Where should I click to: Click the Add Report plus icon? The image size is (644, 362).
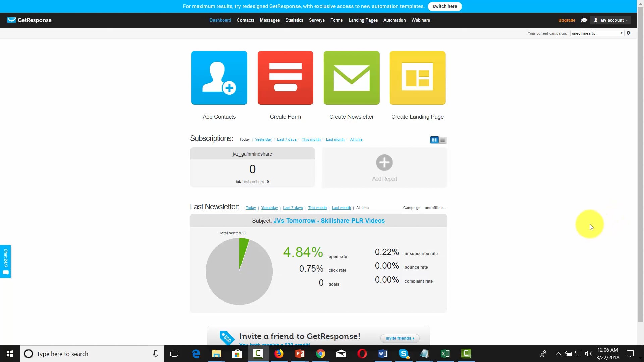click(x=384, y=163)
